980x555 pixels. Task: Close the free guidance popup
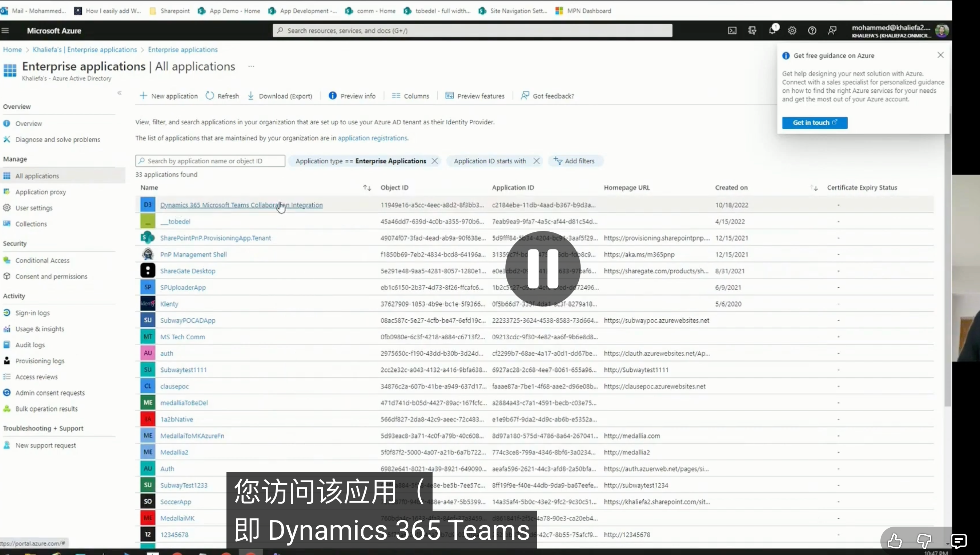(940, 55)
